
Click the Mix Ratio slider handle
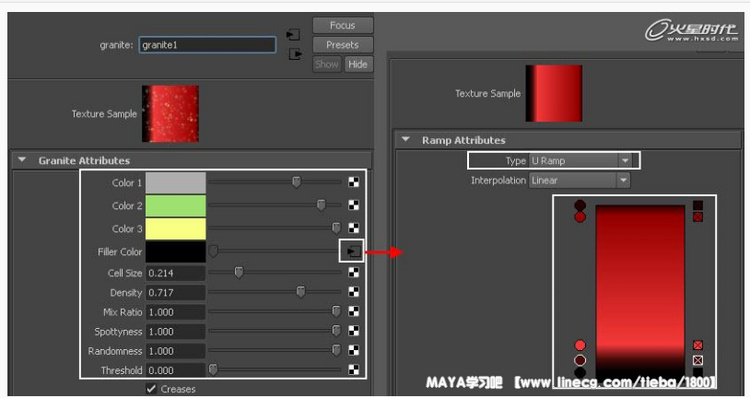(336, 311)
